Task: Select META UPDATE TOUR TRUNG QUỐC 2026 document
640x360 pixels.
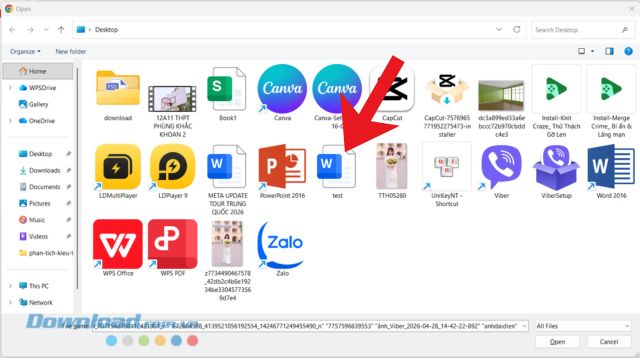Action: pos(227,166)
